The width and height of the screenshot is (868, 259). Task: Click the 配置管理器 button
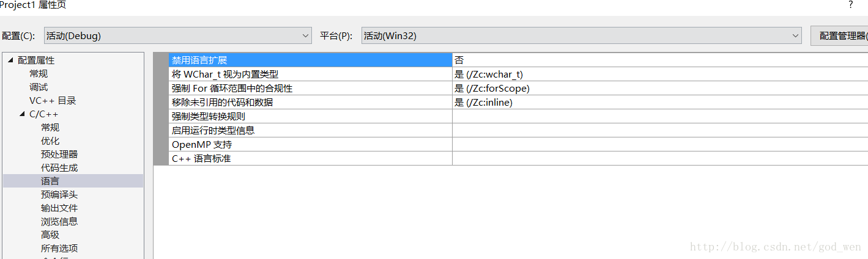pos(841,36)
